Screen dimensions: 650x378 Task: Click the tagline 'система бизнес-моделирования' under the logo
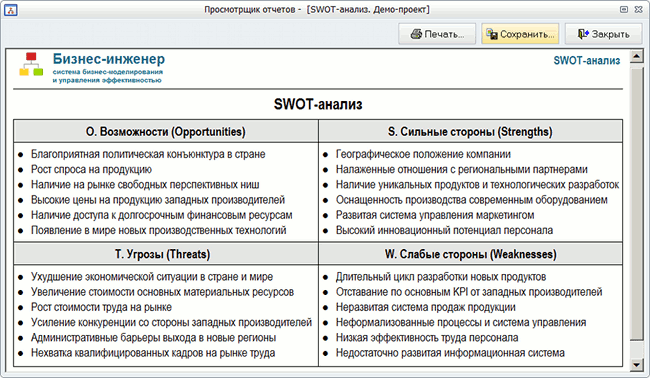point(108,72)
